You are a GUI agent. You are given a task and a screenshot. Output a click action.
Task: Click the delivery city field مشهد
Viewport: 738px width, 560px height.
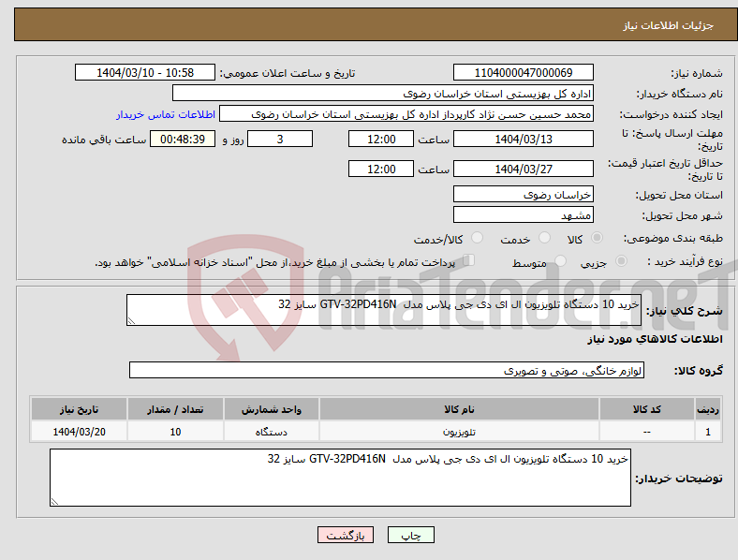click(x=523, y=214)
